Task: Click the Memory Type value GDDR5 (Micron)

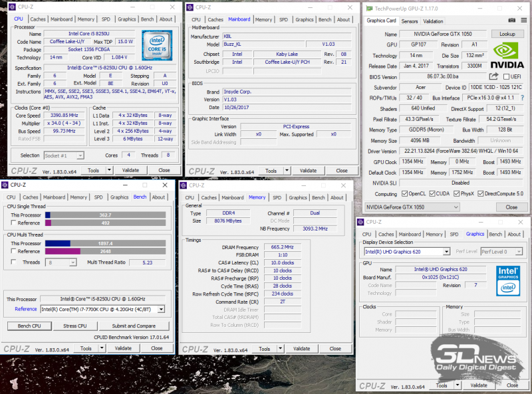Action: (426, 130)
